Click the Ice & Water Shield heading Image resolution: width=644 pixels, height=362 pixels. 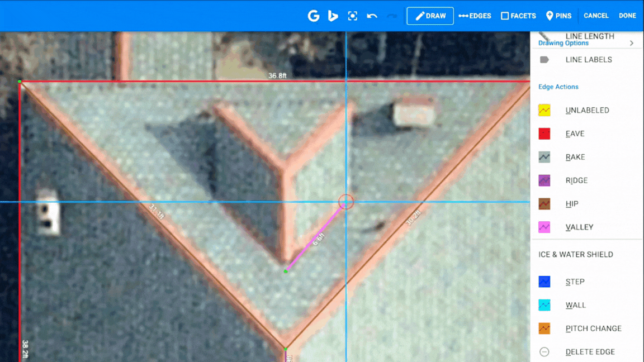click(575, 255)
